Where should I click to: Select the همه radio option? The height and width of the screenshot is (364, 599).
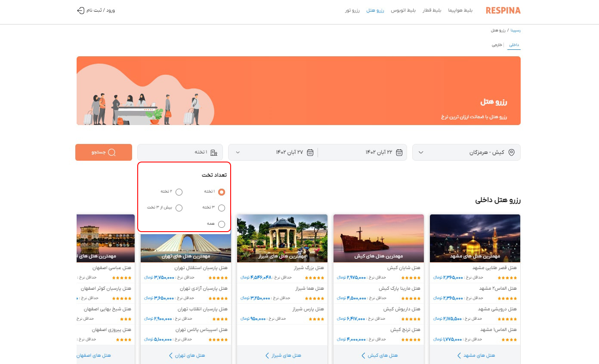tap(221, 224)
